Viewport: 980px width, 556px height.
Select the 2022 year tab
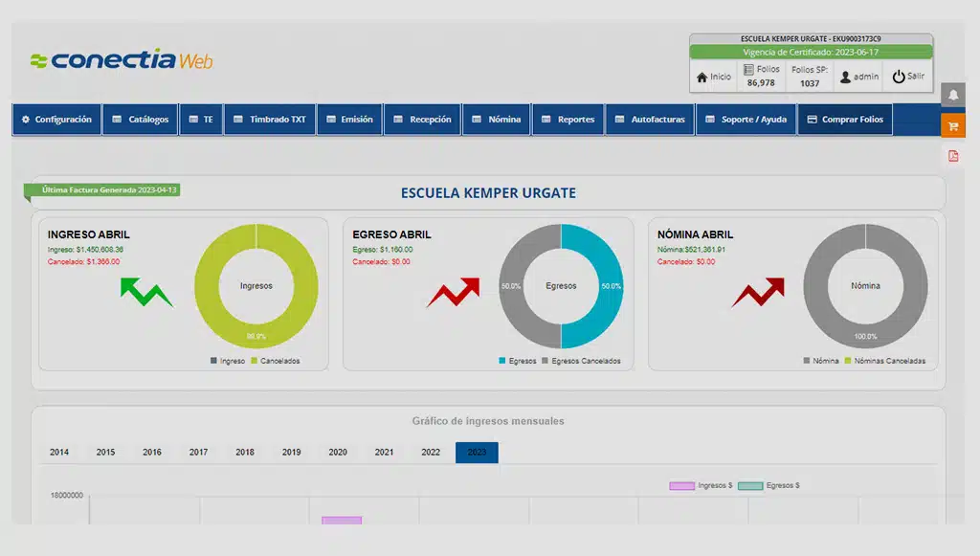click(431, 452)
